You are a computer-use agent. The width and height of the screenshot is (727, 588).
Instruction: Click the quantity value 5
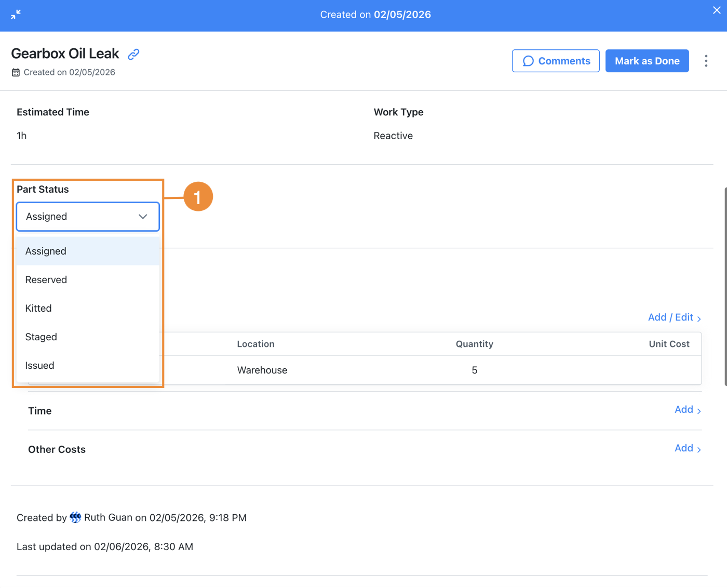[475, 370]
